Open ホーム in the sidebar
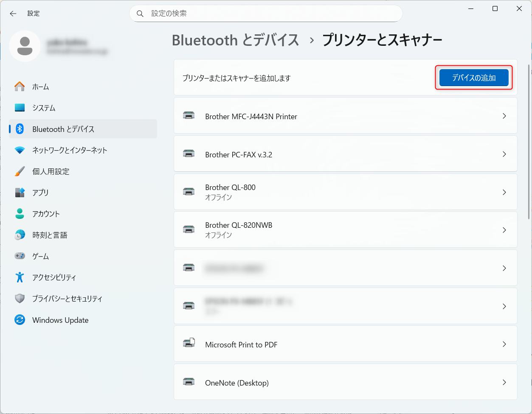 click(x=83, y=87)
